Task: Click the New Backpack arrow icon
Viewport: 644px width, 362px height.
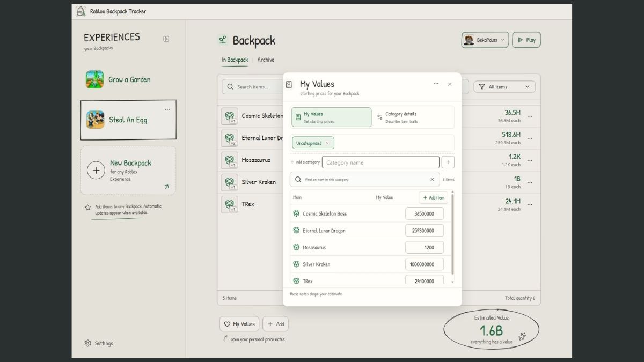Action: point(166,187)
